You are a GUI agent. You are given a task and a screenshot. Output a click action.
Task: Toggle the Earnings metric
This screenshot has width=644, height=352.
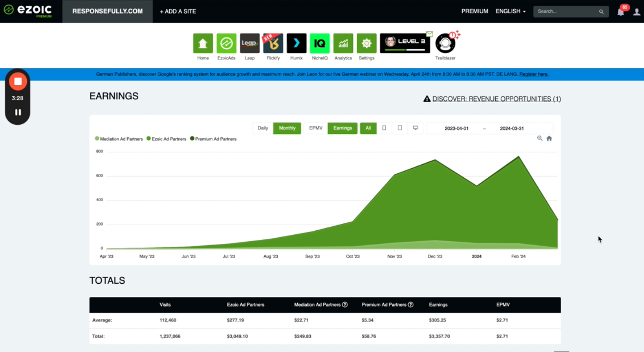click(x=342, y=128)
